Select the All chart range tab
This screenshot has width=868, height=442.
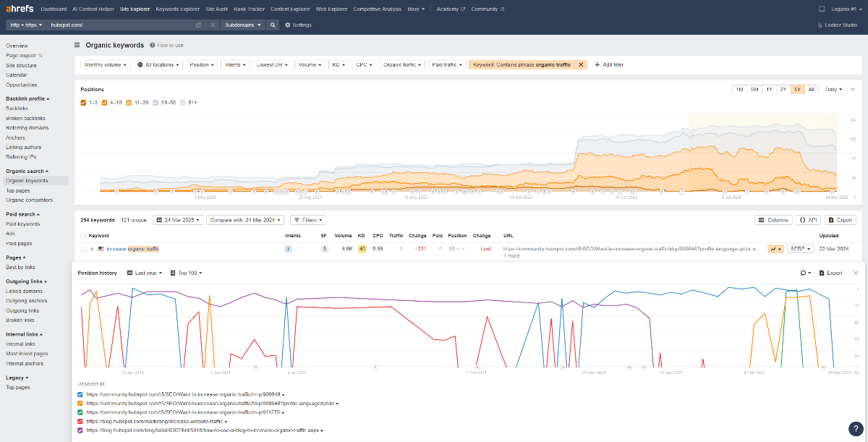812,89
